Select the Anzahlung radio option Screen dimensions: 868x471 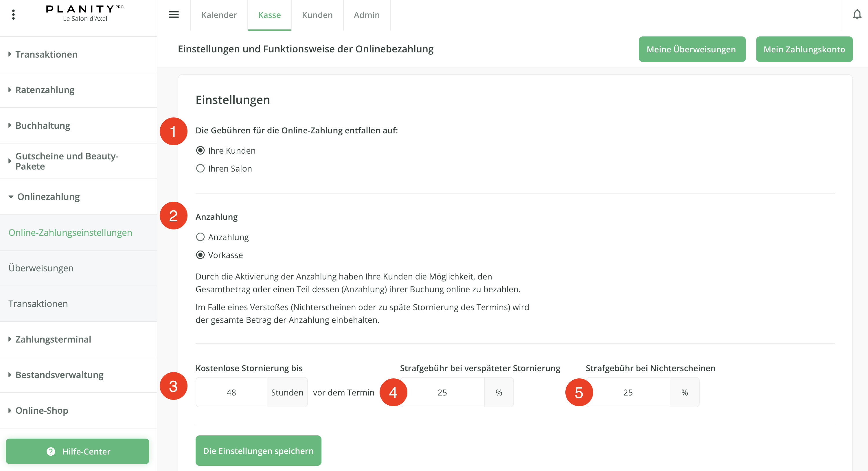[x=200, y=237]
